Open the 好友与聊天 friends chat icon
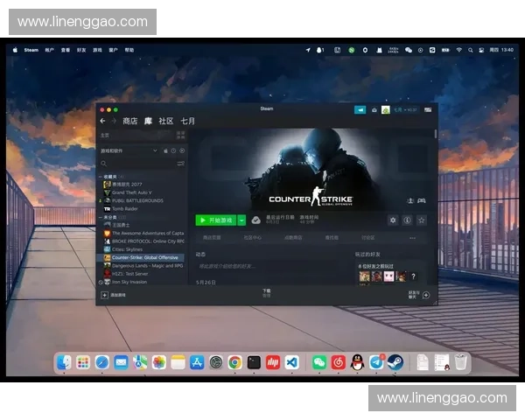The width and height of the screenshot is (525, 420). pos(428,296)
